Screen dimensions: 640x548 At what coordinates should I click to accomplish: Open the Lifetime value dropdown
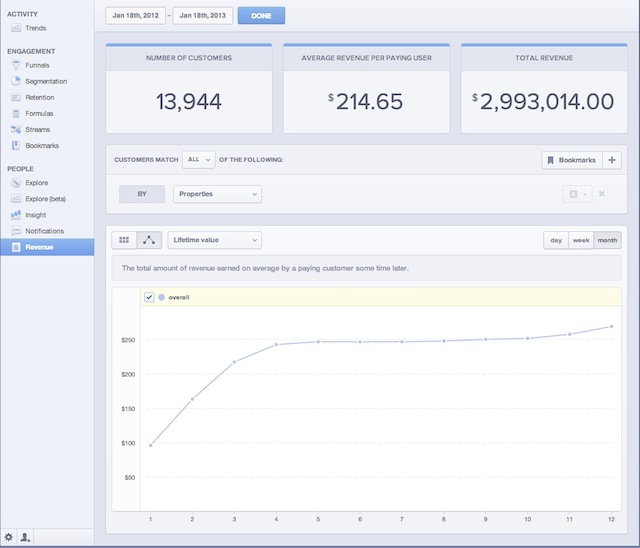215,240
